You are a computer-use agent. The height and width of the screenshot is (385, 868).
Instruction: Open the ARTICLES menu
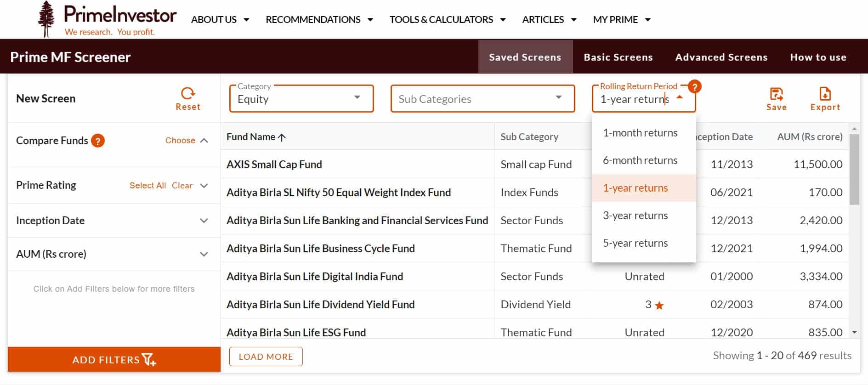(549, 19)
